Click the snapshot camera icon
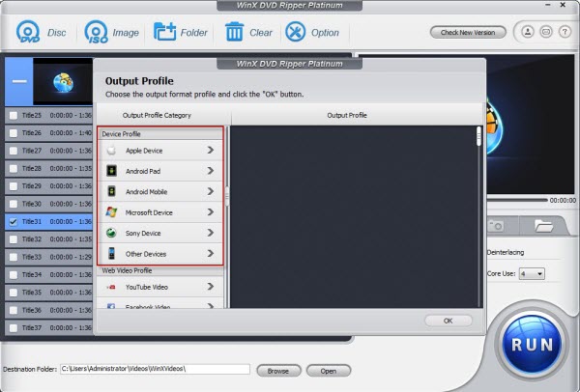Image resolution: width=580 pixels, height=392 pixels. click(496, 225)
